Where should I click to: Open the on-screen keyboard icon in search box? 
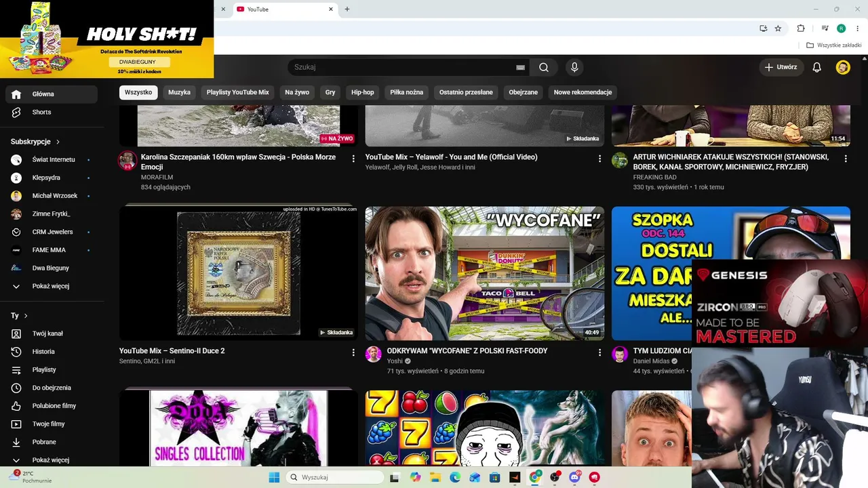coord(521,67)
